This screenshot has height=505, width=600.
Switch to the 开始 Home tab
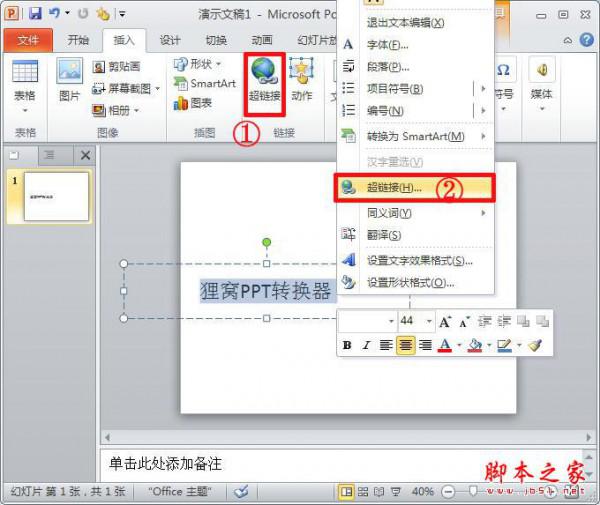pyautogui.click(x=78, y=40)
